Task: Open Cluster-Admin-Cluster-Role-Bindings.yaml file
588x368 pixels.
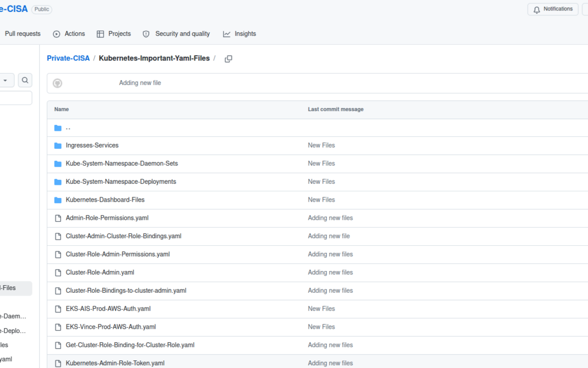Action: coord(124,236)
